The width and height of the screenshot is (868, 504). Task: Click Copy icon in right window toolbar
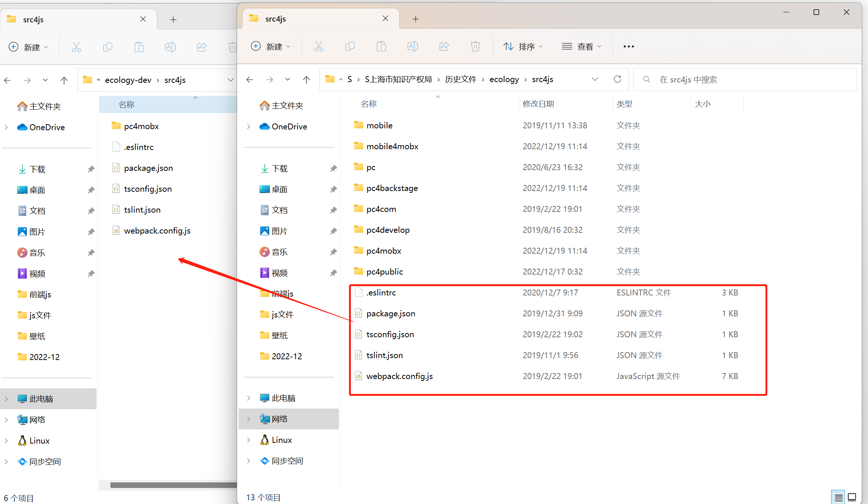click(x=350, y=47)
